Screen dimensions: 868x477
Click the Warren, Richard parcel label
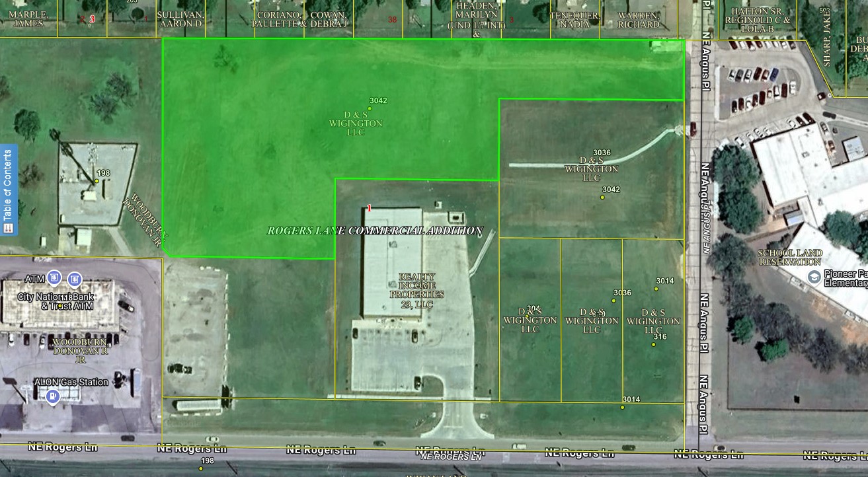click(639, 20)
